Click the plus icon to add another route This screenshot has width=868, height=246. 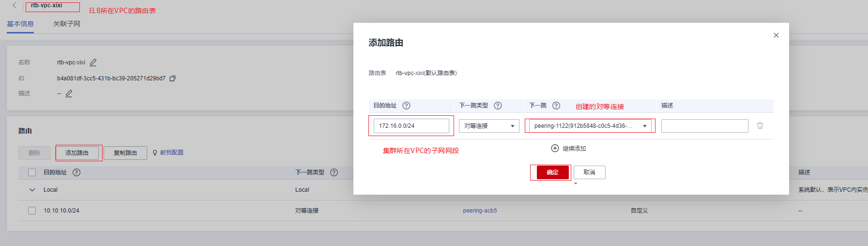click(x=555, y=148)
